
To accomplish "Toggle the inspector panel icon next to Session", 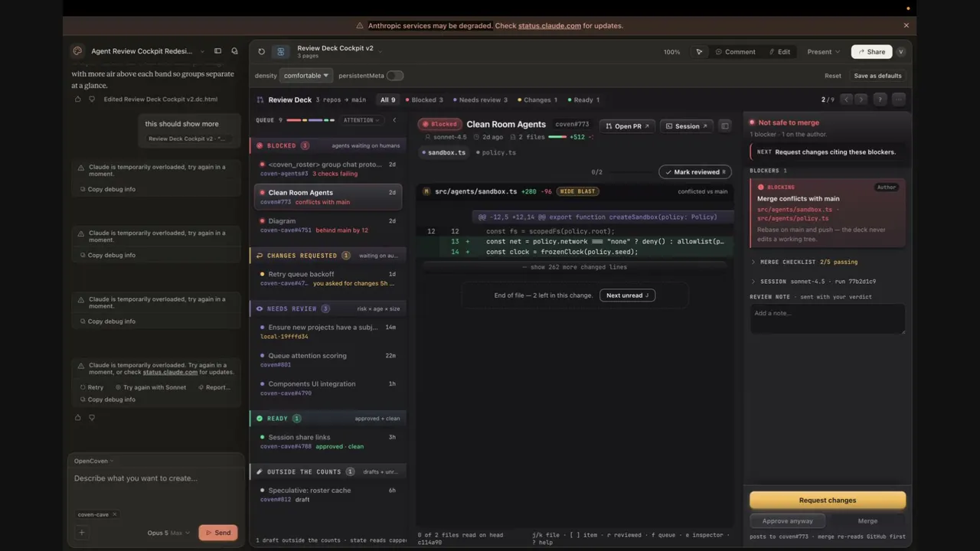I will tap(724, 126).
